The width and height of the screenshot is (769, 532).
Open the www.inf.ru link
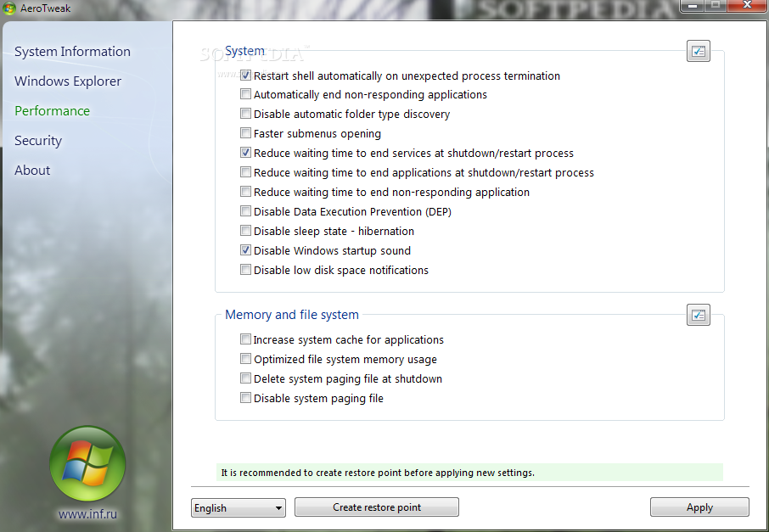click(x=87, y=514)
